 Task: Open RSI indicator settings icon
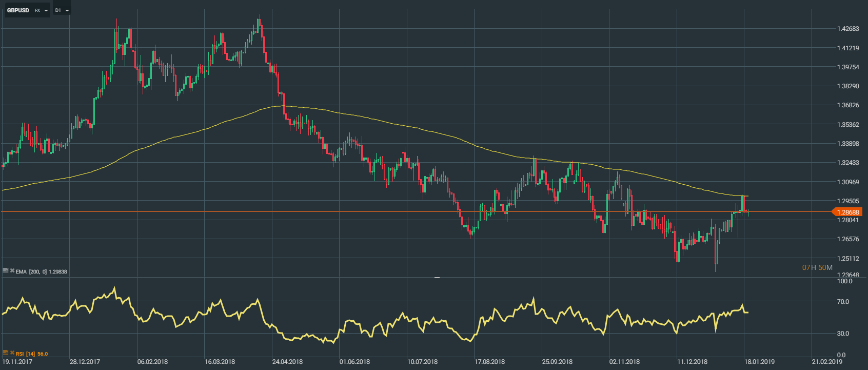tap(6, 353)
